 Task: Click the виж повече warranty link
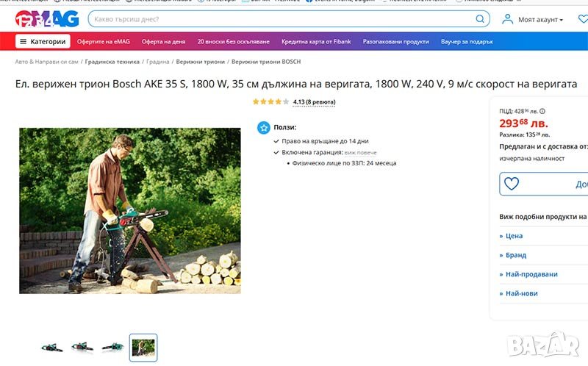[360, 153]
